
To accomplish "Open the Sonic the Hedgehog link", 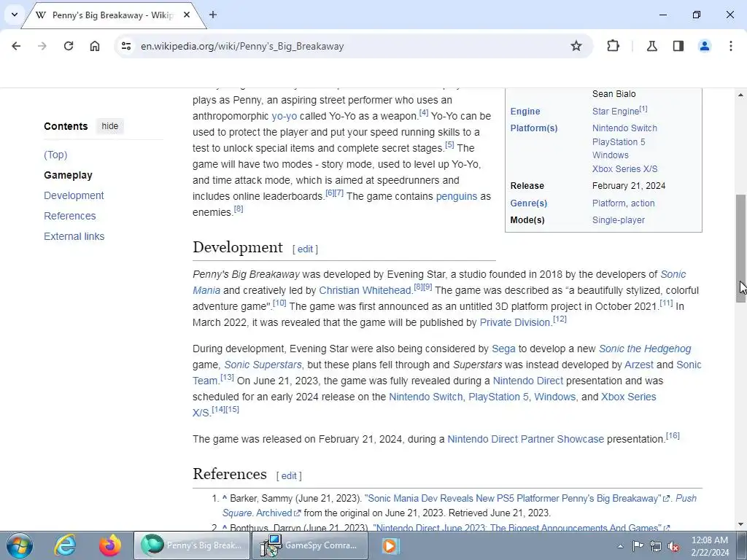I will pyautogui.click(x=645, y=349).
